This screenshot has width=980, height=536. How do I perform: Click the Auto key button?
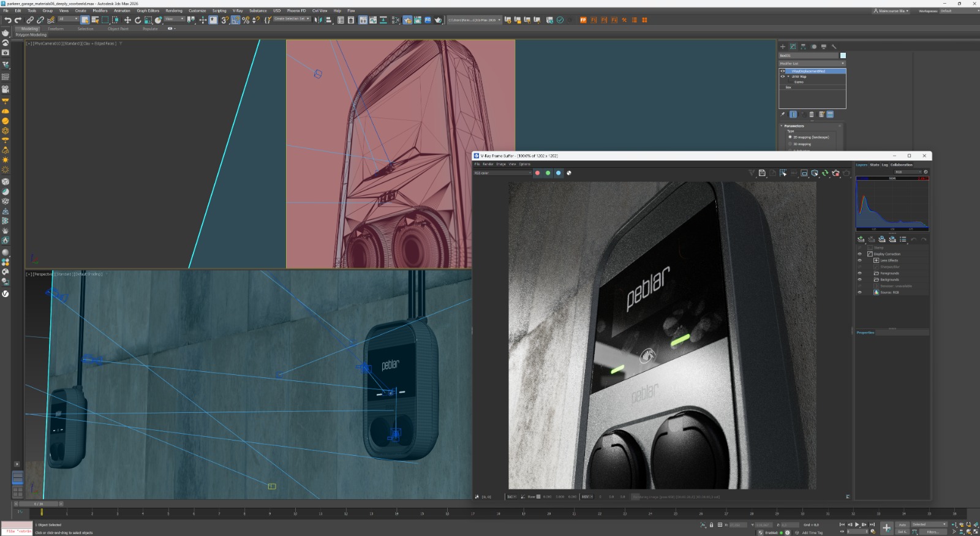[902, 525]
